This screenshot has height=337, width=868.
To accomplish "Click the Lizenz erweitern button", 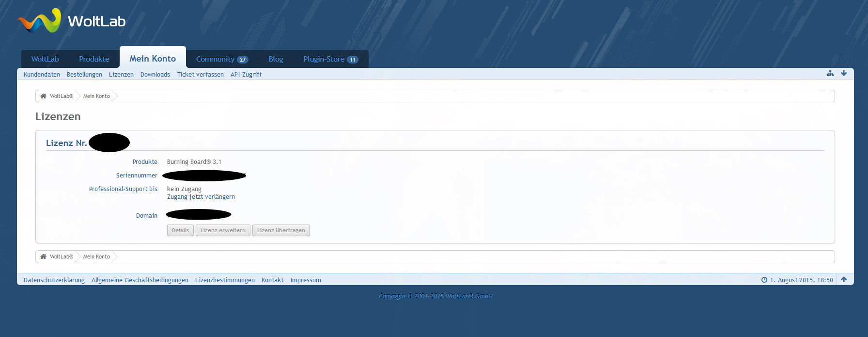I will click(223, 230).
